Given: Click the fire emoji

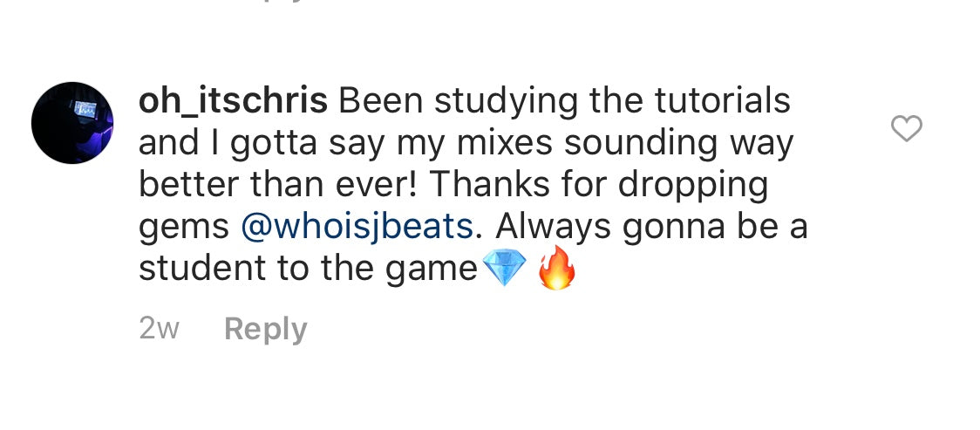Looking at the screenshot, I should [x=556, y=268].
